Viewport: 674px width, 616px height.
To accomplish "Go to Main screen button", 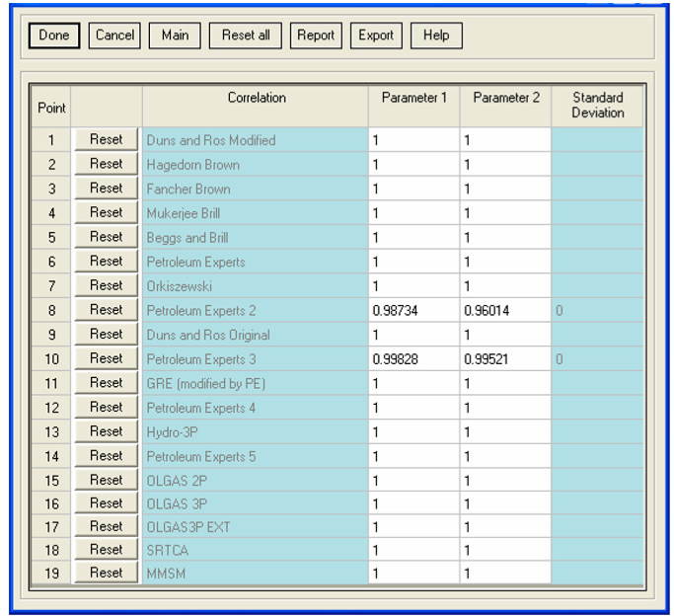I will pos(175,36).
